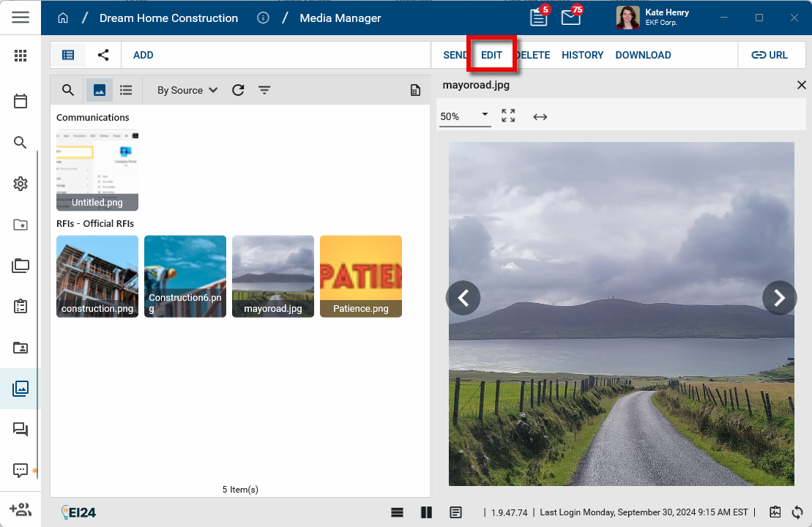Image resolution: width=812 pixels, height=527 pixels.
Task: Open the search icon in media panel
Action: click(x=68, y=90)
